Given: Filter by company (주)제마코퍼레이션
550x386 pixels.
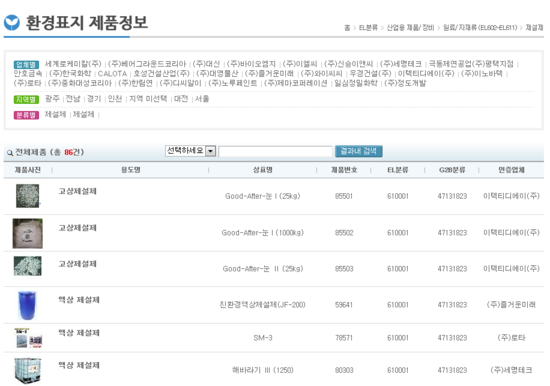Looking at the screenshot, I should [x=295, y=83].
